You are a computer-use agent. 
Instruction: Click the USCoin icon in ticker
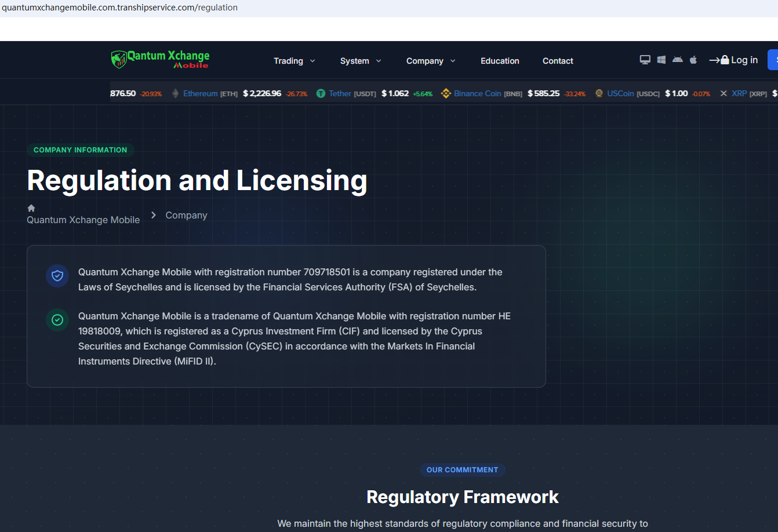(x=599, y=93)
